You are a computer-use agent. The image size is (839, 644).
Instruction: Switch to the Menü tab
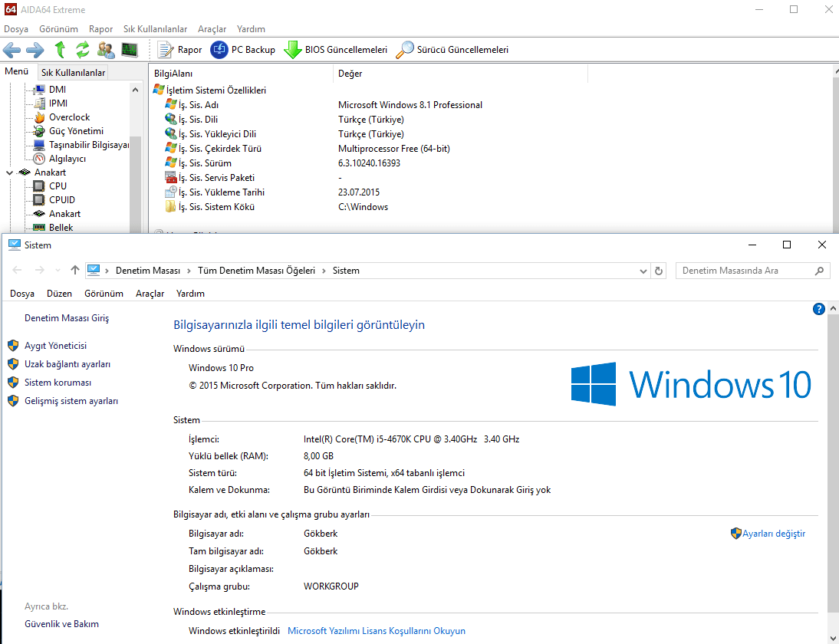pyautogui.click(x=17, y=71)
